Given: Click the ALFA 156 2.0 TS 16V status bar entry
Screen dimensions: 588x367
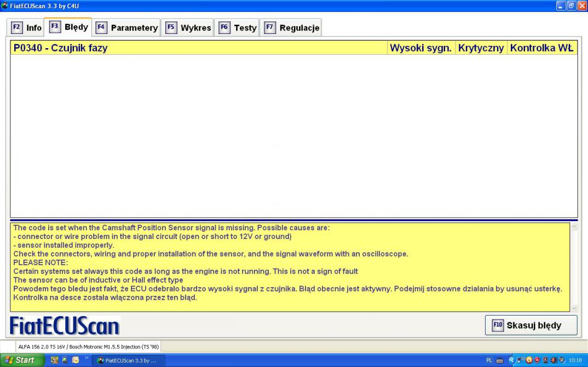Looking at the screenshot, I should pyautogui.click(x=89, y=347).
